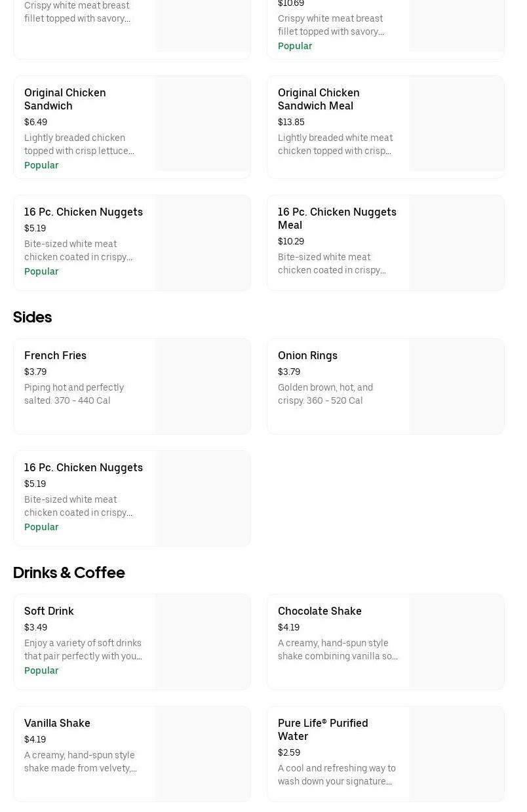Open 16 Pc. Chicken Nuggets under Sides
The height and width of the screenshot is (812, 527).
pyautogui.click(x=83, y=467)
